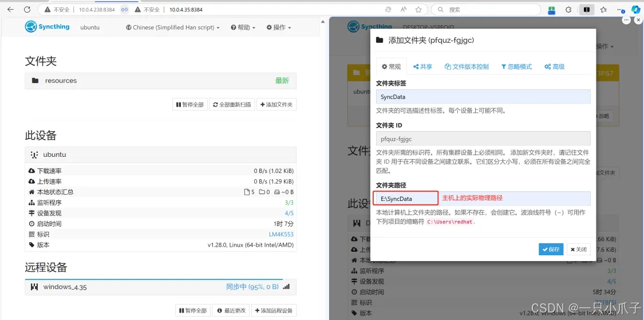Click the clock icon beside 启动时间
The image size is (644, 320).
[31, 224]
